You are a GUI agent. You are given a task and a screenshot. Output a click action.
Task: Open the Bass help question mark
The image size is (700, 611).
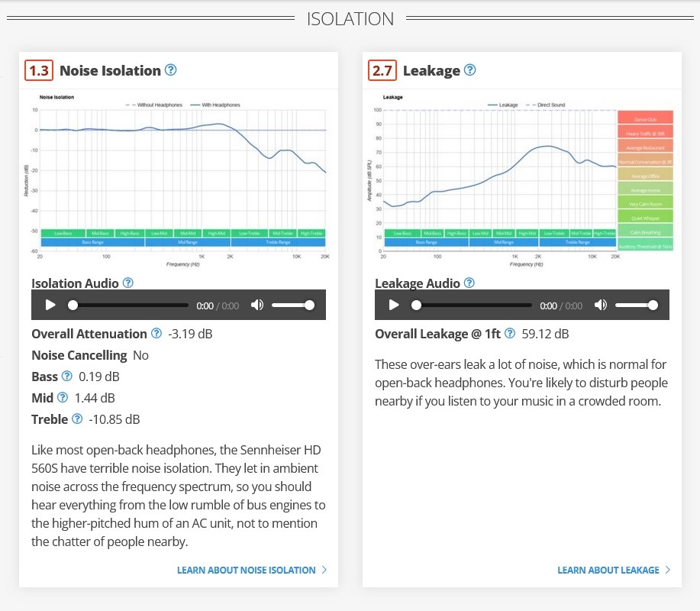pyautogui.click(x=66, y=376)
